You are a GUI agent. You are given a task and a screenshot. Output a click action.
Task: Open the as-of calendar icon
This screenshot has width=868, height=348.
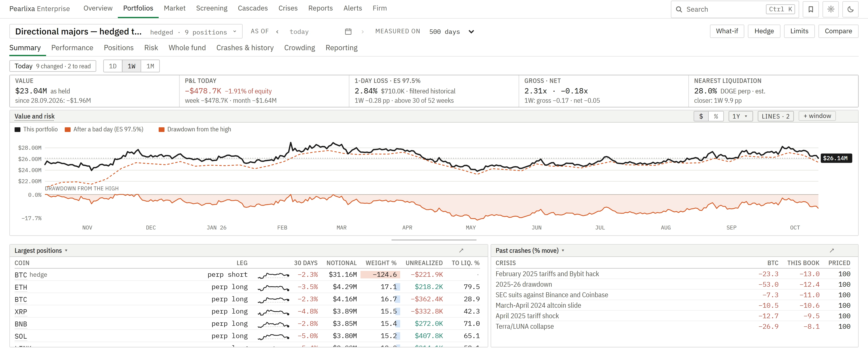(x=348, y=32)
